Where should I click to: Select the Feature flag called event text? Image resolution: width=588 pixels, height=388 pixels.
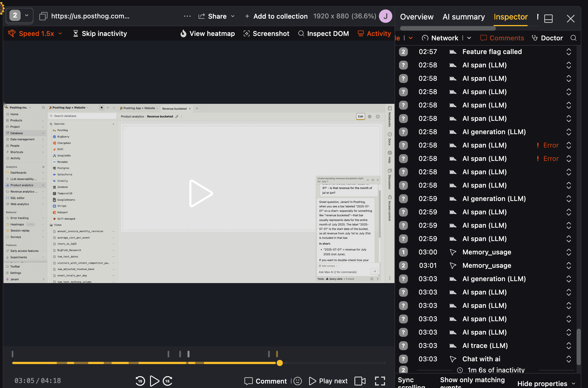492,52
